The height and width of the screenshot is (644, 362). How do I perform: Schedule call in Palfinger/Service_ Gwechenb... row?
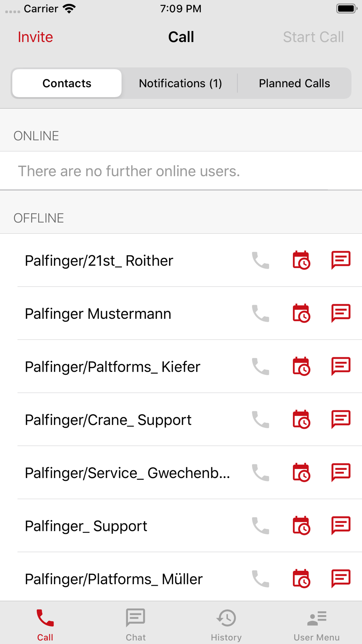click(x=301, y=473)
